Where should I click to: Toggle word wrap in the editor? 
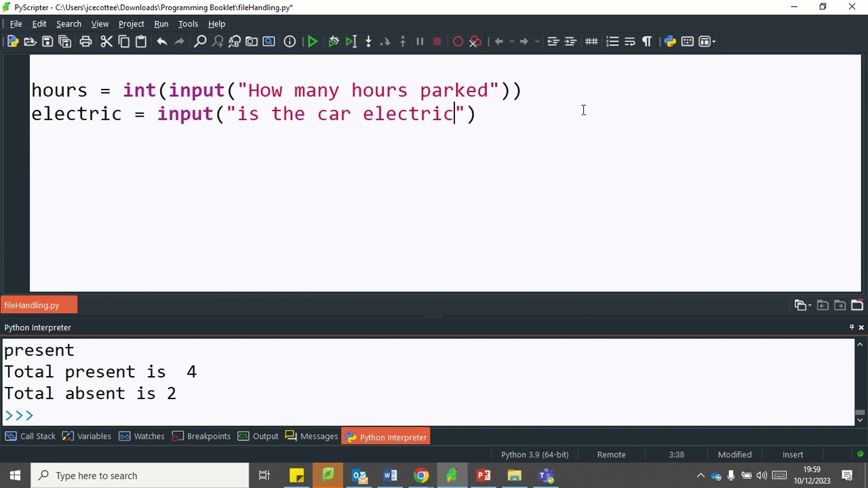pos(629,41)
